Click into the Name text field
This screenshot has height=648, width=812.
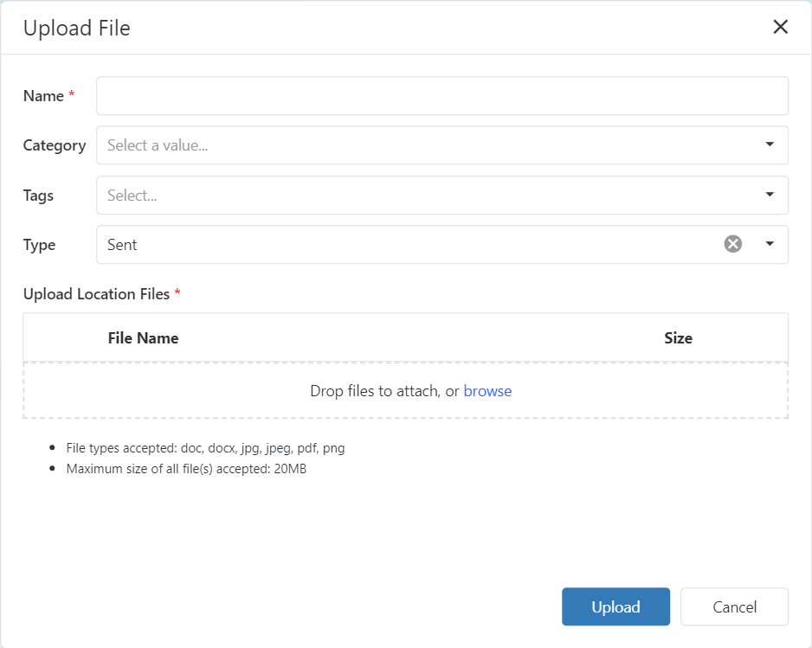pos(442,96)
